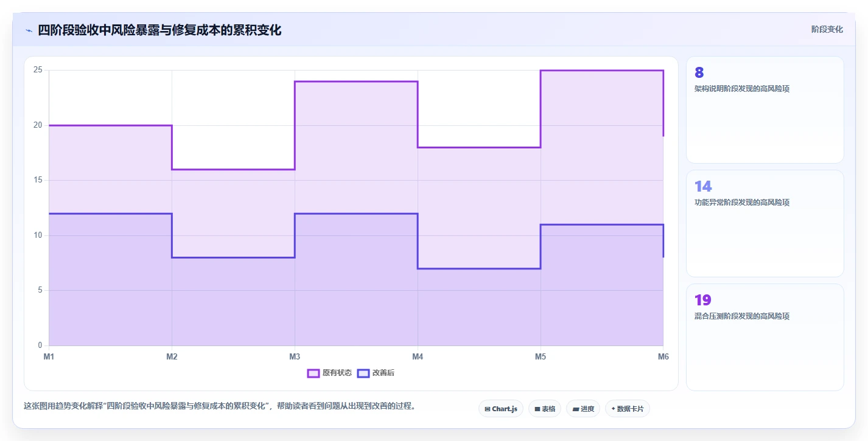Screen dimensions: 868x441
Task: Click the M4 x-axis label
Action: pos(418,357)
